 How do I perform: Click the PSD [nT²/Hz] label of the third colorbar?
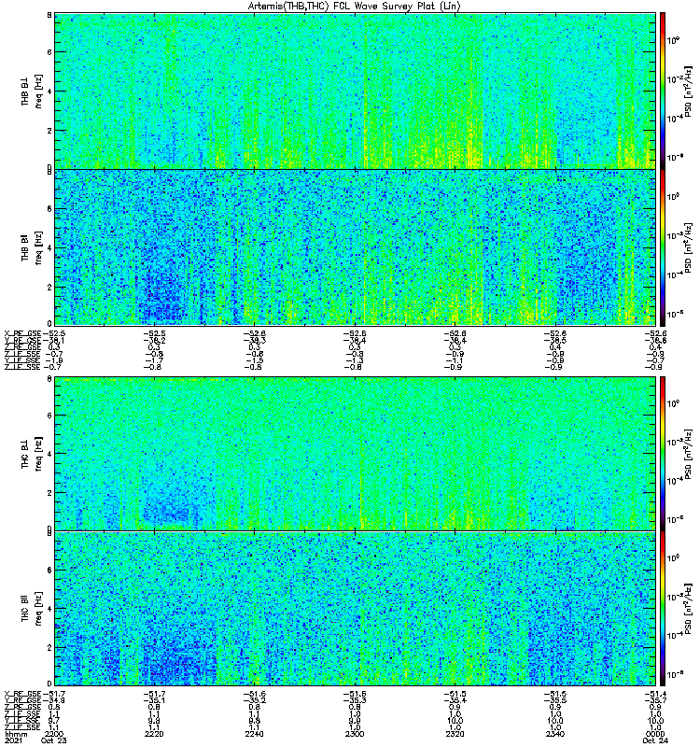pyautogui.click(x=688, y=454)
